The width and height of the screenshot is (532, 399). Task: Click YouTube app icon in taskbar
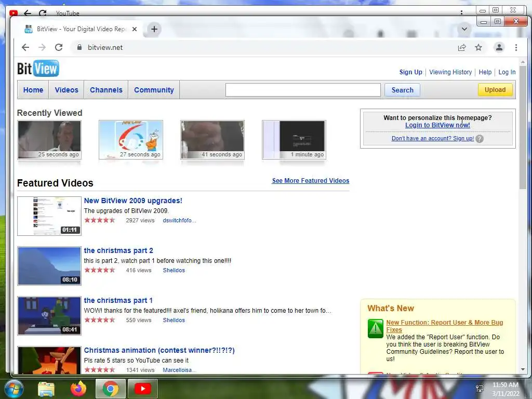[x=143, y=389]
